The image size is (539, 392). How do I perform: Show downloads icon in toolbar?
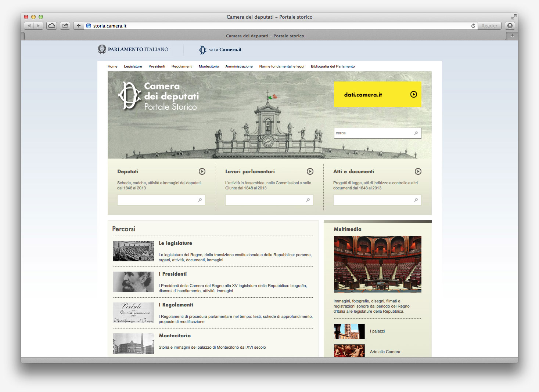click(510, 26)
